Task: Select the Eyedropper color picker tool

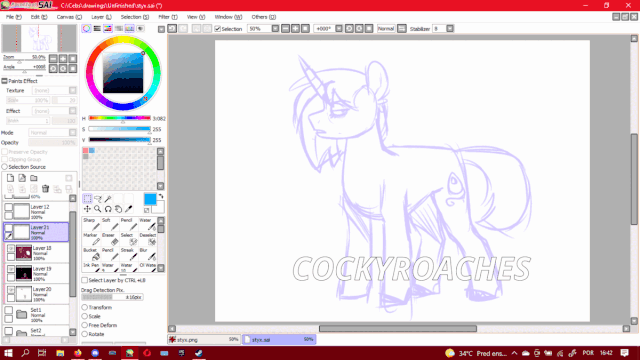Action: [129, 209]
